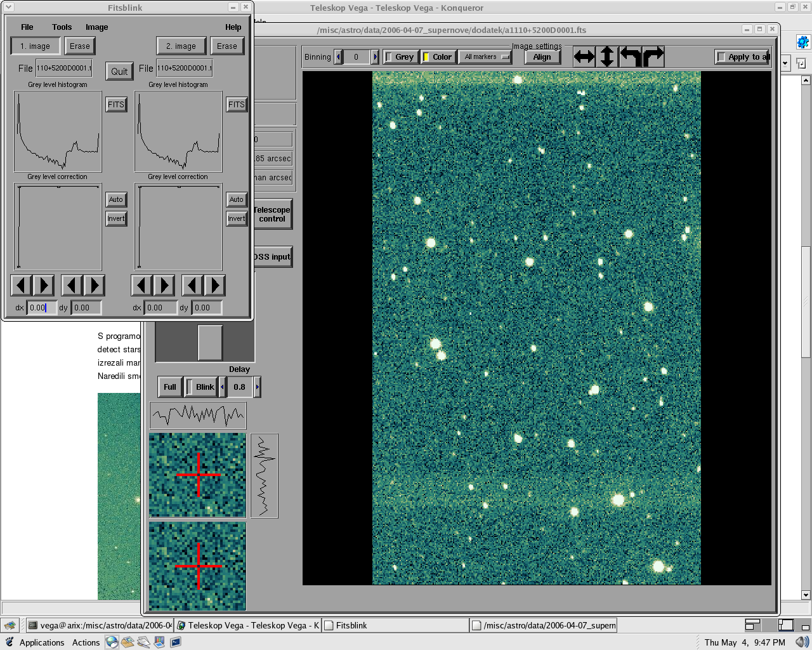Click the dy field for image 2

[207, 308]
